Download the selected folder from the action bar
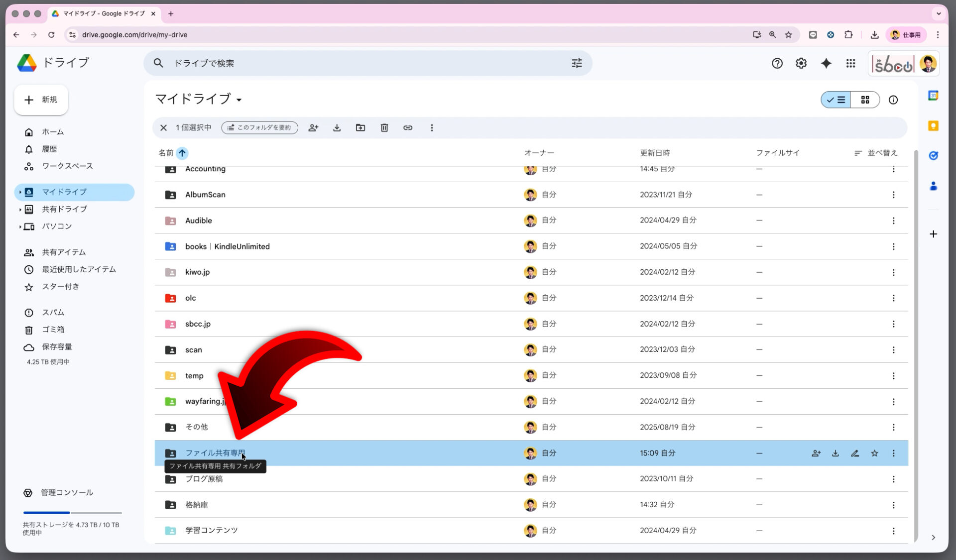This screenshot has width=956, height=560. pos(337,128)
